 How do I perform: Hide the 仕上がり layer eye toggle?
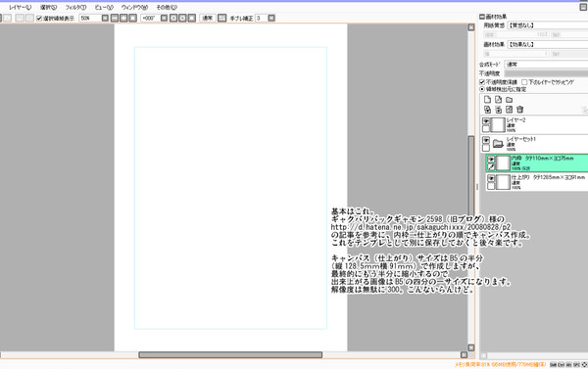coord(491,178)
